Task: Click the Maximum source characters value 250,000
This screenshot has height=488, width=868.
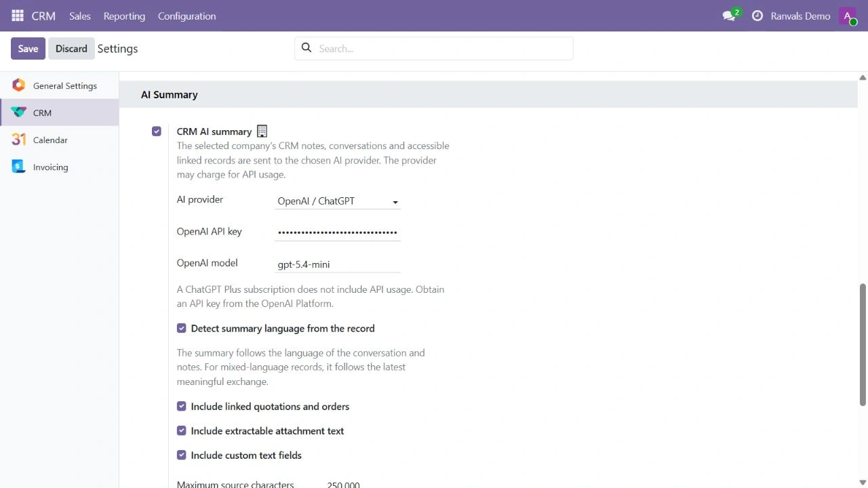Action: pos(343,485)
